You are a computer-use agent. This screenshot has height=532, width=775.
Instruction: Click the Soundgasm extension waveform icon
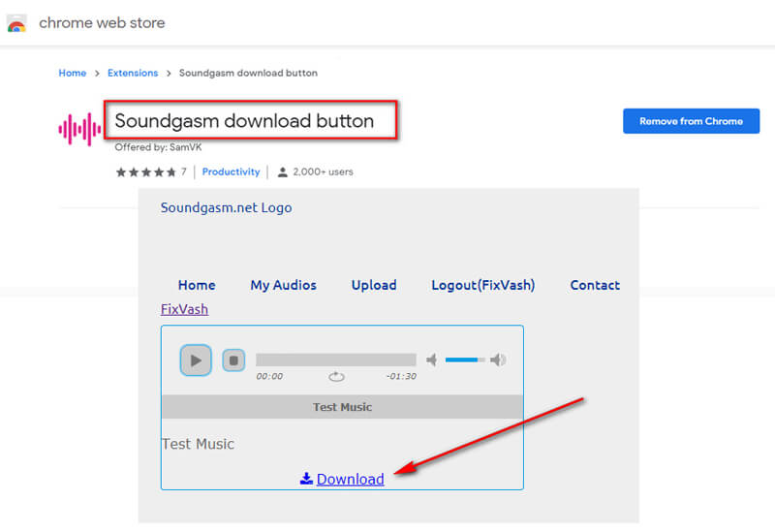(x=79, y=129)
